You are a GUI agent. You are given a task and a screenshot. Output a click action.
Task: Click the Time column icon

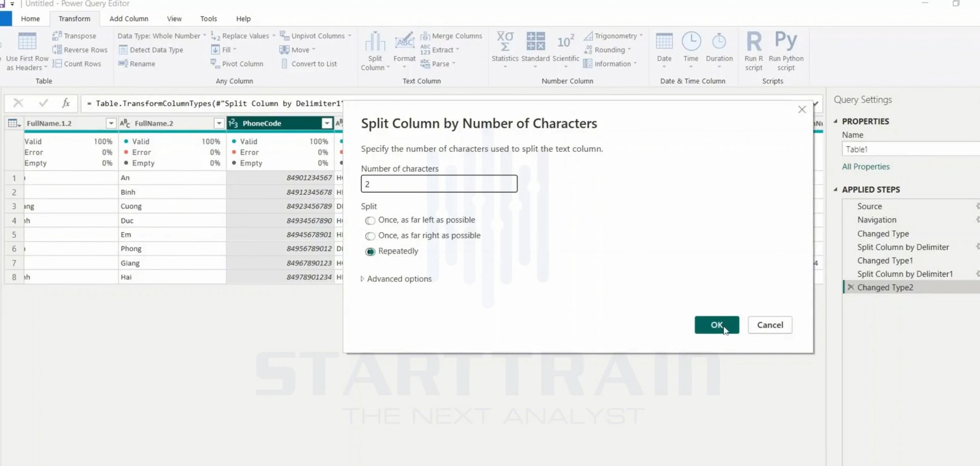point(691,41)
